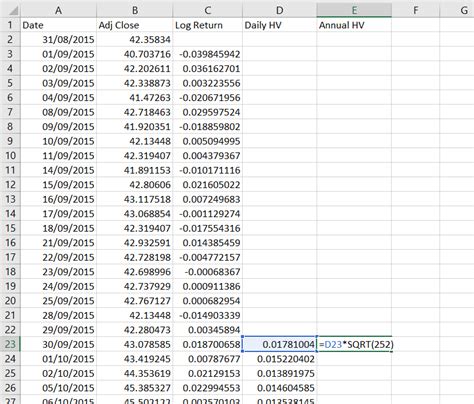Click the 'Annual HV' header cell
This screenshot has height=404, width=474.
pos(354,25)
